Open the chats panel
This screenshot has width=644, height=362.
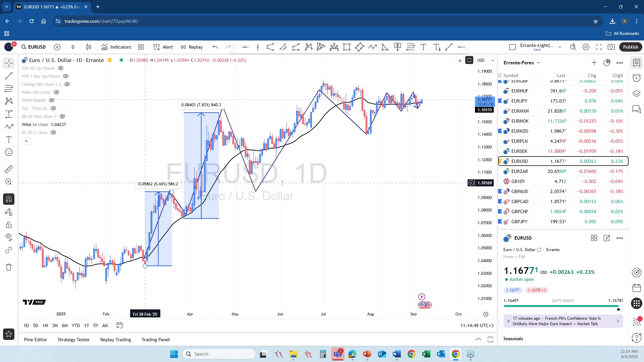636,109
